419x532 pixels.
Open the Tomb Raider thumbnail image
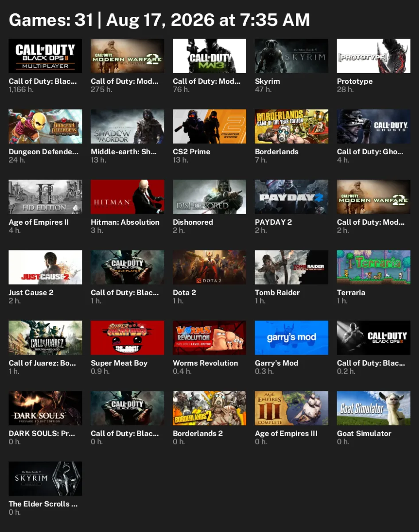(291, 267)
